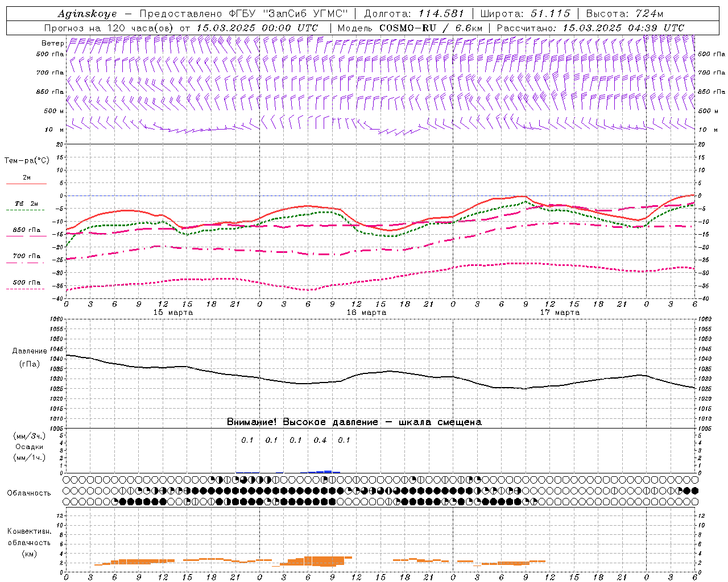Click the Давление pressure panel label

(x=30, y=351)
